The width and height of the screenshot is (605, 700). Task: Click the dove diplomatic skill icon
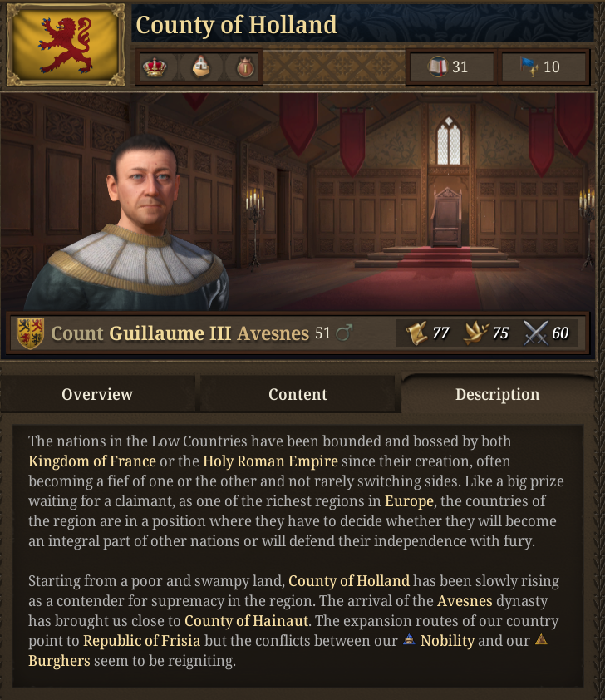tap(475, 333)
